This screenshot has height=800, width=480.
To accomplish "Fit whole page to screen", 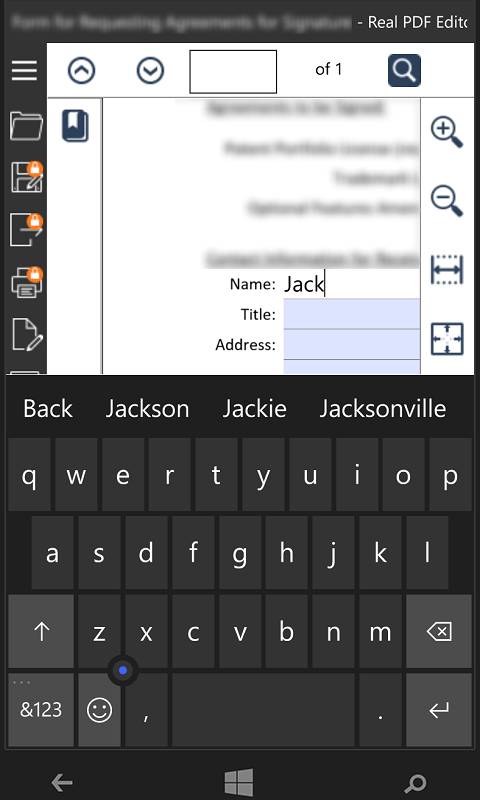I will [447, 339].
